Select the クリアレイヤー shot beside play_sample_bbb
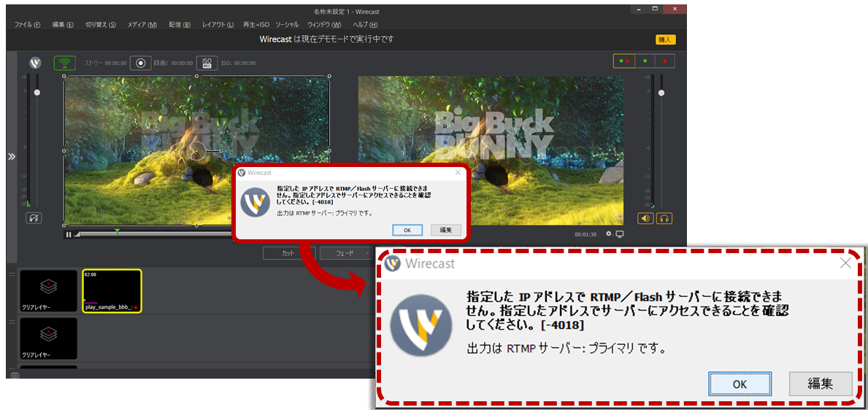 [x=49, y=291]
